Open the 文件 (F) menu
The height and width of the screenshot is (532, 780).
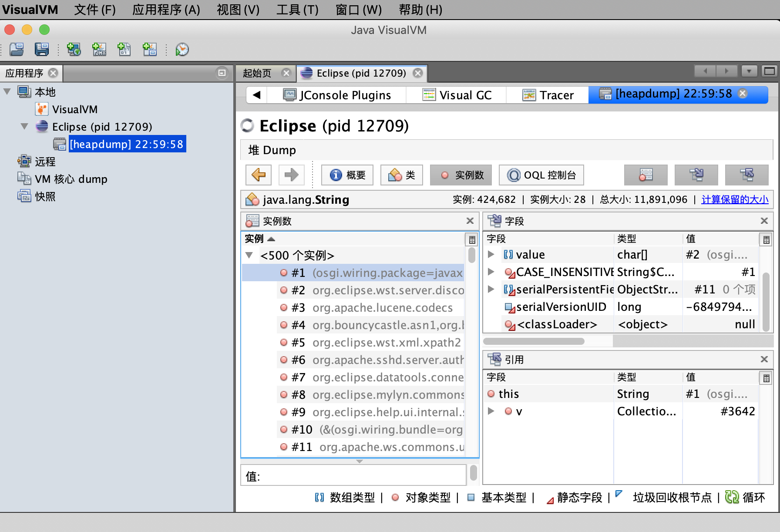(95, 10)
